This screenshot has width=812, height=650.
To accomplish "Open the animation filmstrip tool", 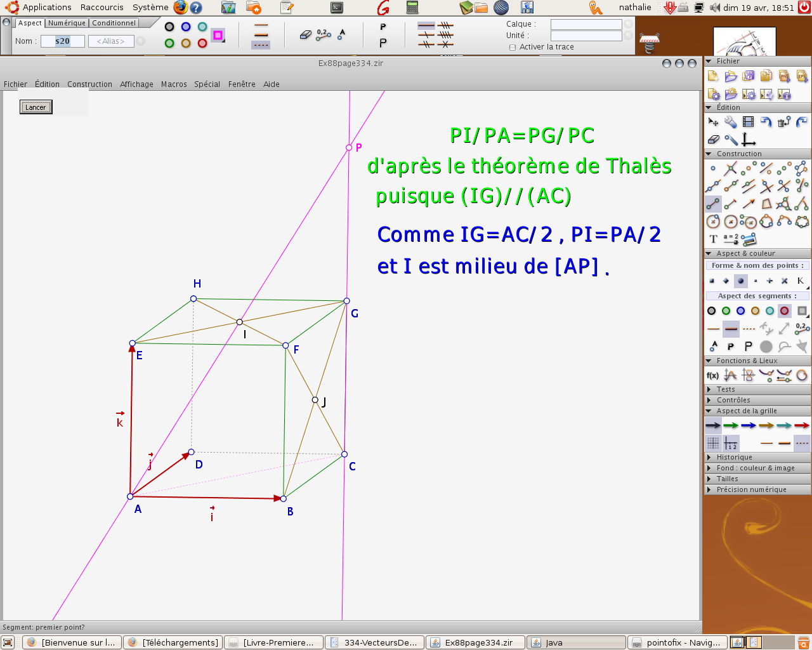I will click(x=749, y=122).
